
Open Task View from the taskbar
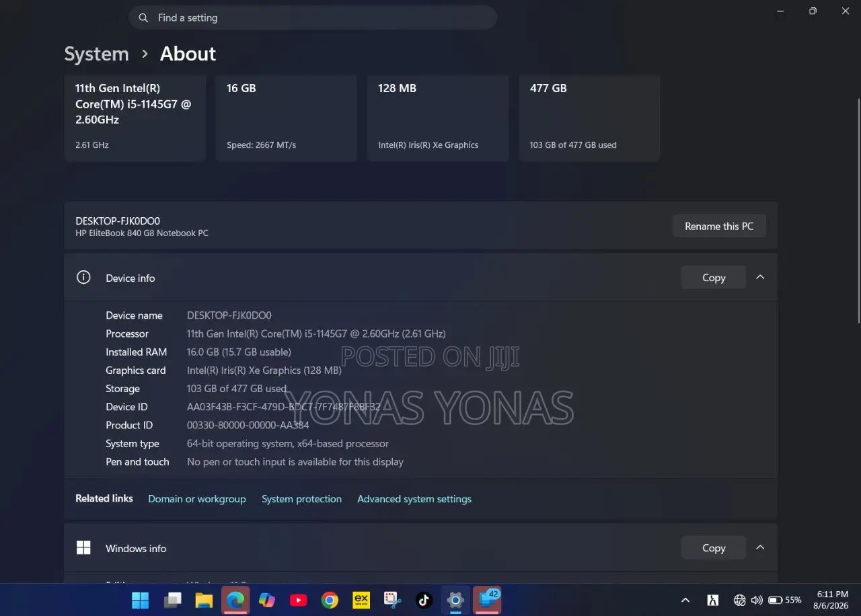(x=173, y=600)
